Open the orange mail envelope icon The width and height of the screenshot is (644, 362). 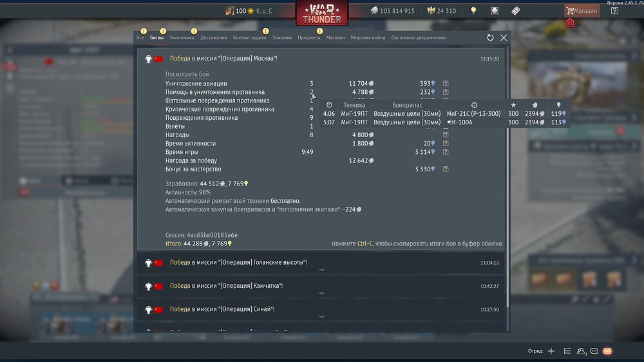[607, 351]
